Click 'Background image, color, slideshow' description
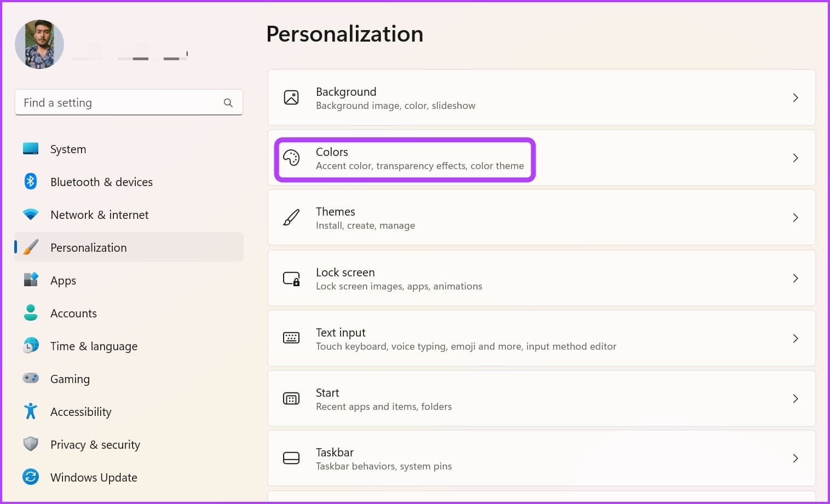830x504 pixels. click(x=395, y=106)
